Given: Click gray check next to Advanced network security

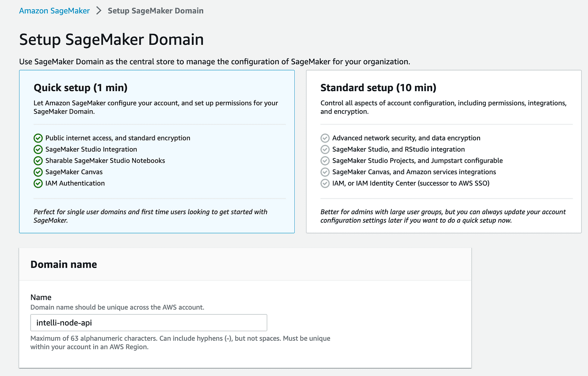Looking at the screenshot, I should coord(325,138).
